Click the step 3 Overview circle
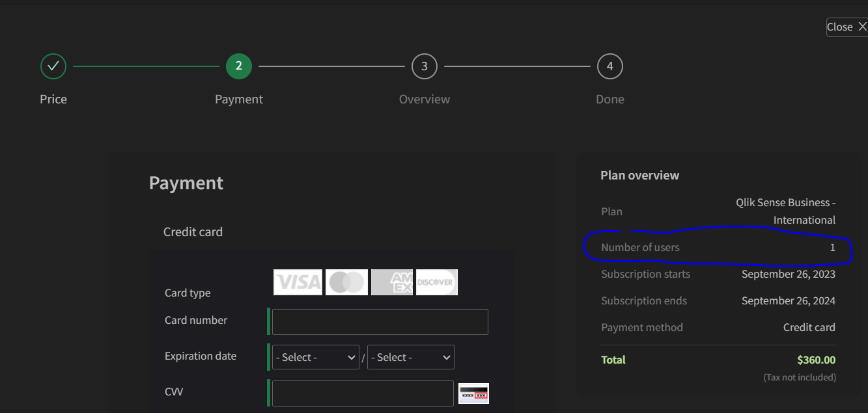The height and width of the screenshot is (413, 868). [x=424, y=66]
